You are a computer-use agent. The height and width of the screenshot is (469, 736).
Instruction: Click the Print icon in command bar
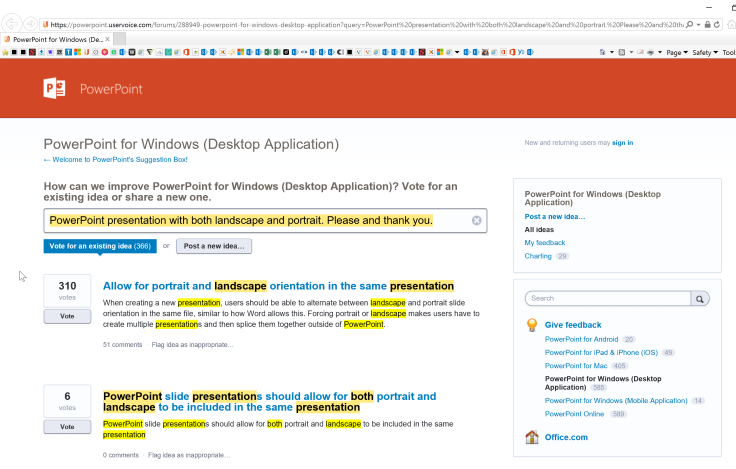[x=651, y=52]
